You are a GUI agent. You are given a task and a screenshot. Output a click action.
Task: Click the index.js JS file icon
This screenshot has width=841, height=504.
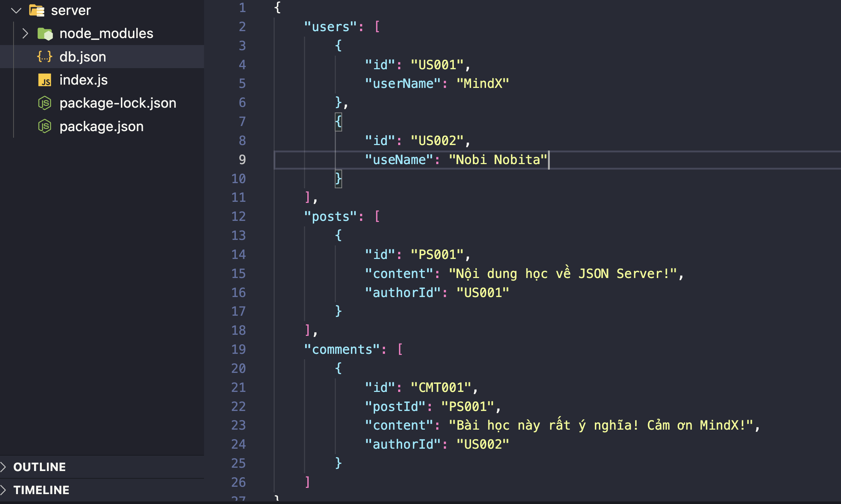[x=45, y=80]
